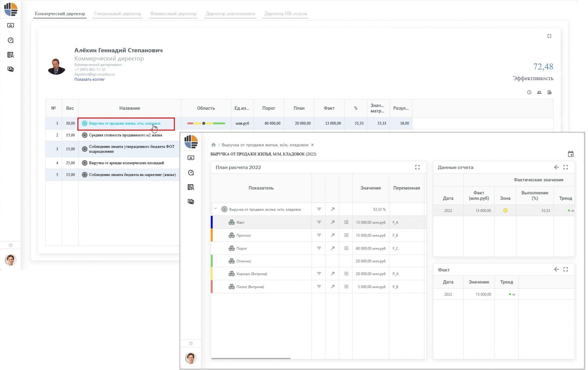
Task: Select KPI Выручка от аренды коммерческих площадей
Action: point(126,163)
